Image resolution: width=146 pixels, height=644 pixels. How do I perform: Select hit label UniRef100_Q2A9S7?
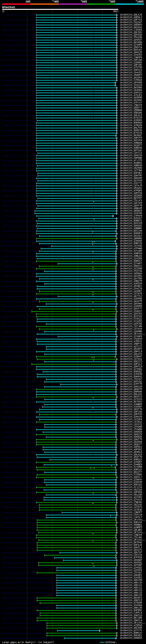[x=131, y=312]
